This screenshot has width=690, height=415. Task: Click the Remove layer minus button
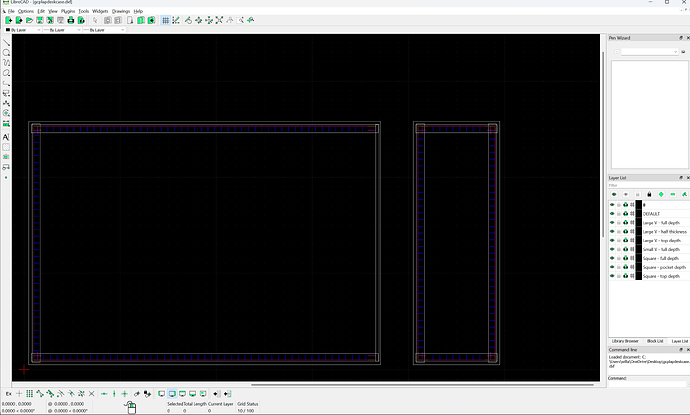[x=672, y=194]
